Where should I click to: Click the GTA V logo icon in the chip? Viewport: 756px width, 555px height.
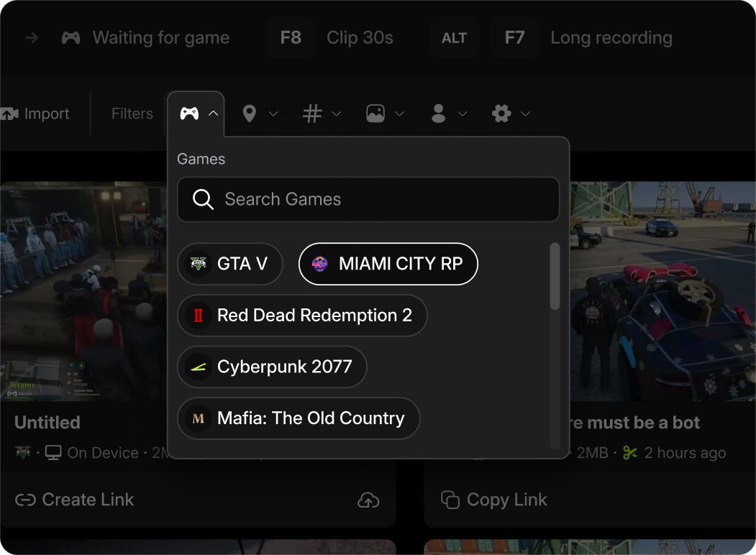point(198,264)
